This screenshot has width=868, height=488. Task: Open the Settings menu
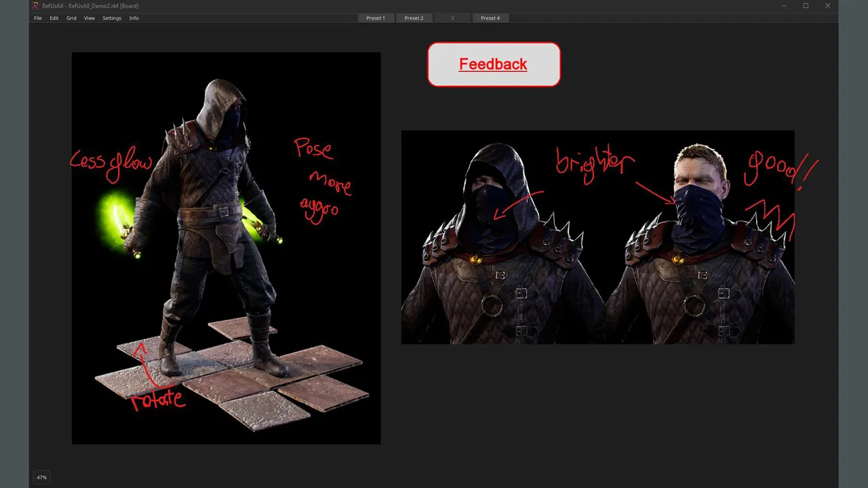coord(112,18)
